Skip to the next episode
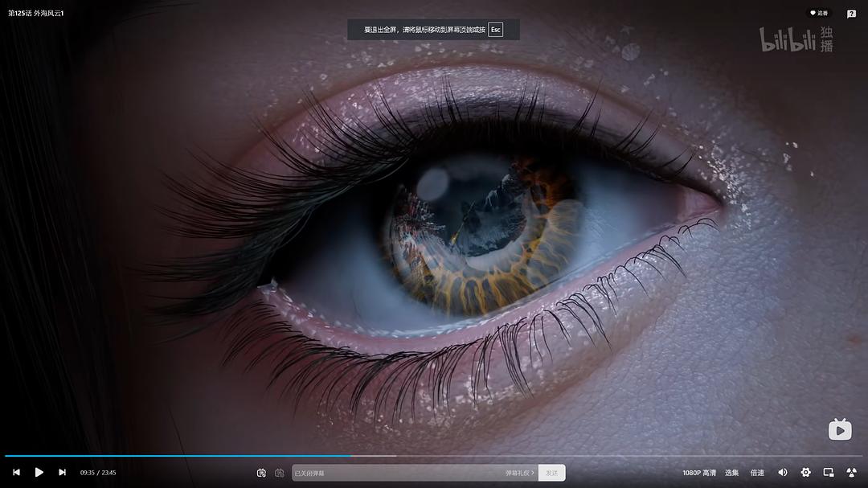Viewport: 868px width, 488px height. tap(62, 472)
